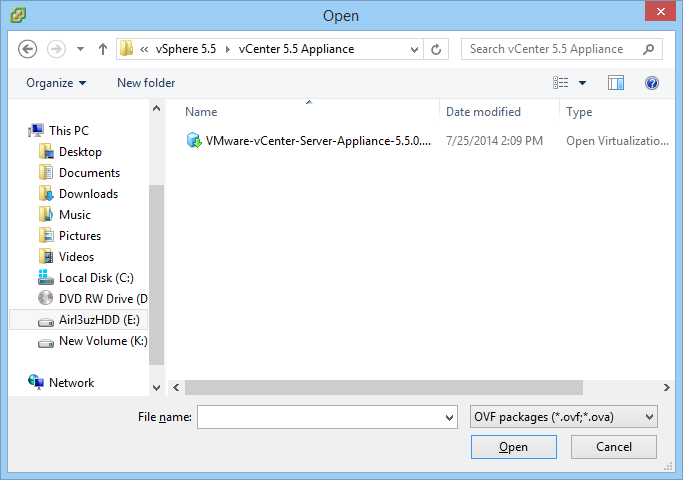Select Local Disk (C:)
The width and height of the screenshot is (683, 480).
96,277
